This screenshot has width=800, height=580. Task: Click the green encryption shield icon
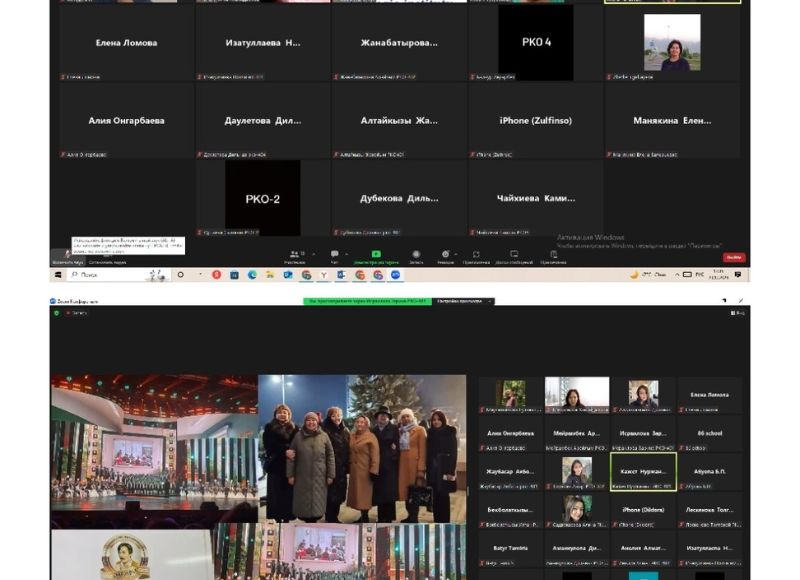point(57,313)
